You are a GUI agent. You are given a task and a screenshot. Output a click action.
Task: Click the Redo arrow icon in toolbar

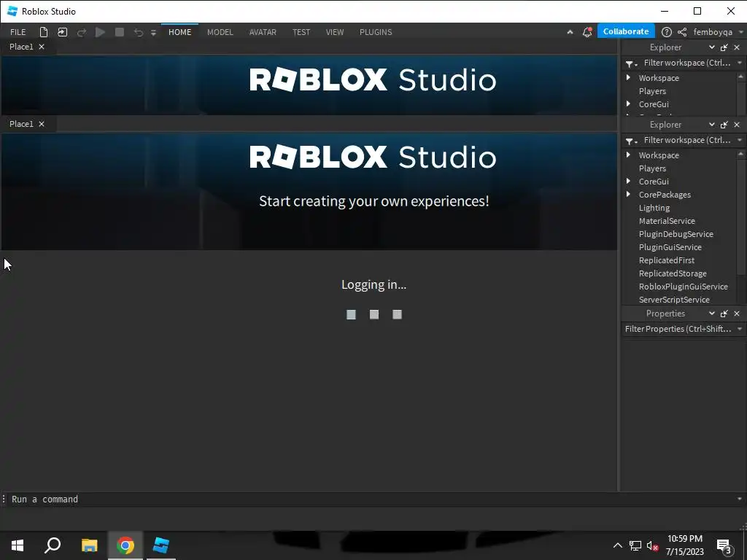click(82, 32)
